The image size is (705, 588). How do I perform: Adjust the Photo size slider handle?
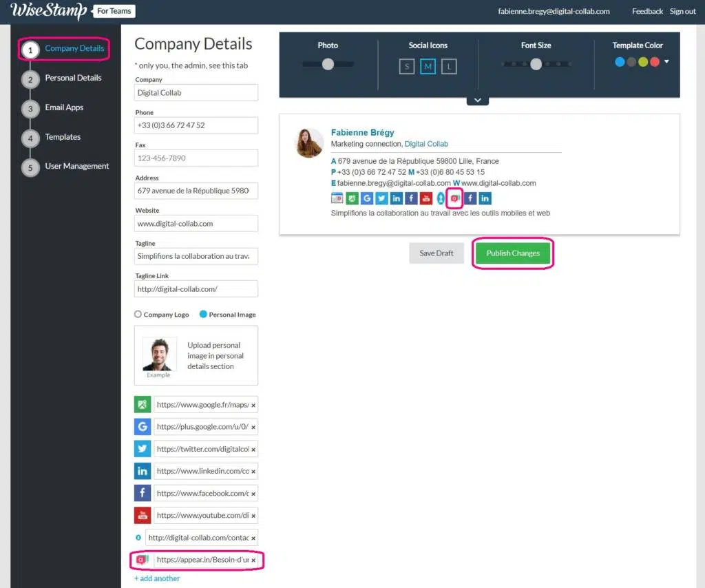coord(328,64)
